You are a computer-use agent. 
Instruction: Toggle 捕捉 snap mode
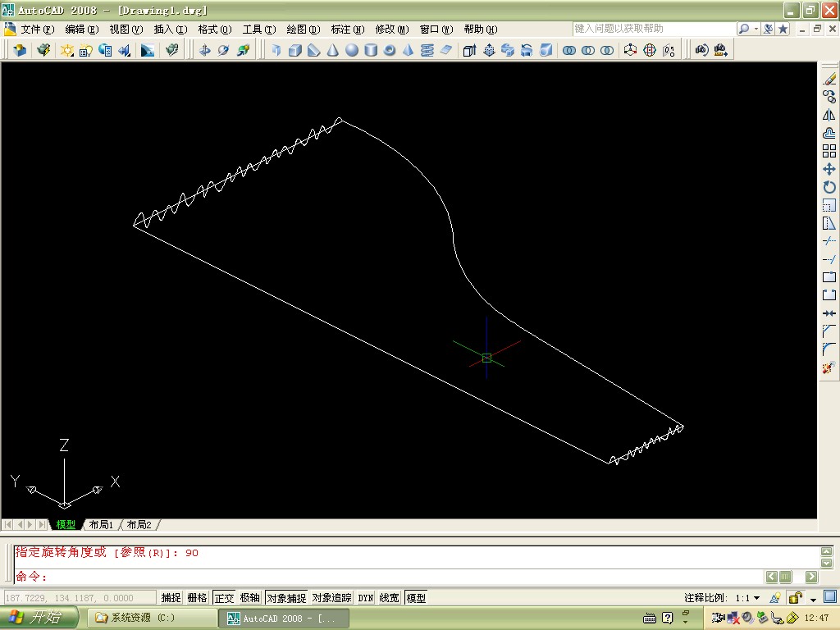(171, 598)
